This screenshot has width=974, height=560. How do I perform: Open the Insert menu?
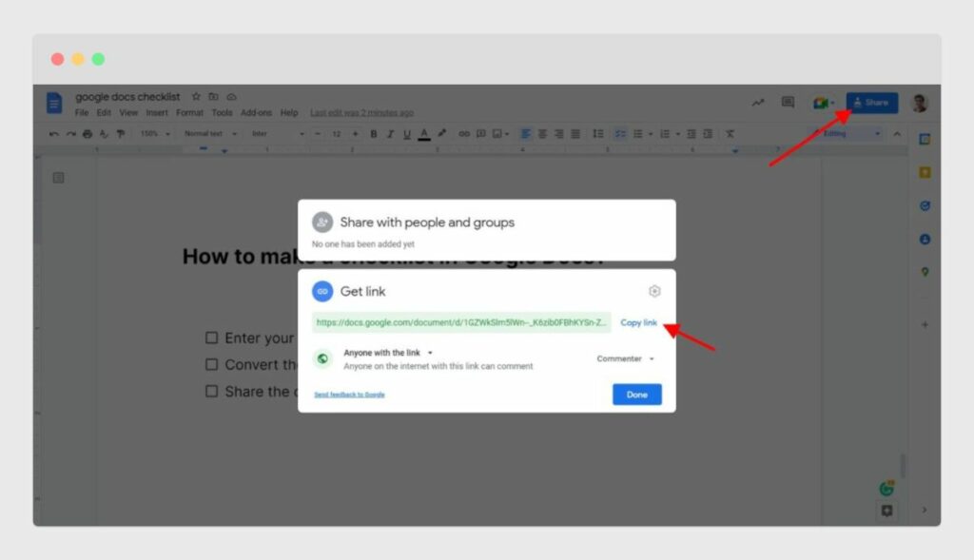[157, 111]
